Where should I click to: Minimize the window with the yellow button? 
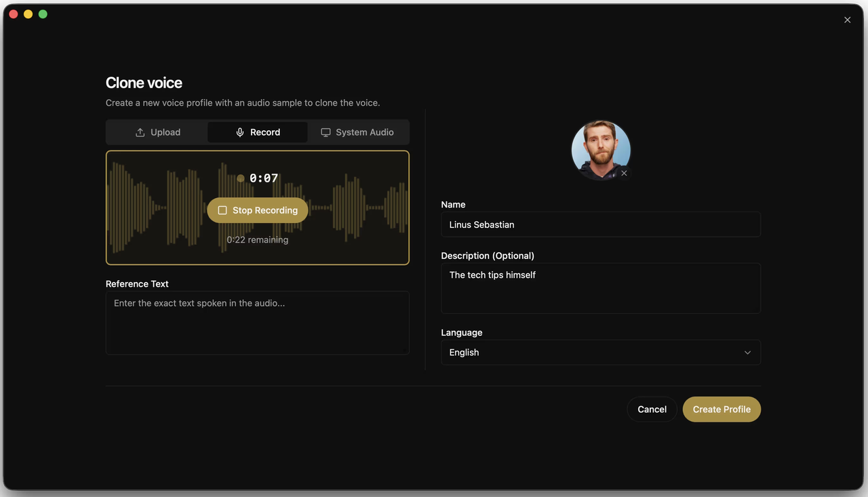point(28,14)
